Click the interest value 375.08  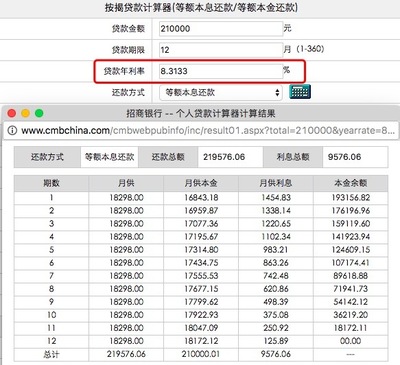pyautogui.click(x=276, y=315)
